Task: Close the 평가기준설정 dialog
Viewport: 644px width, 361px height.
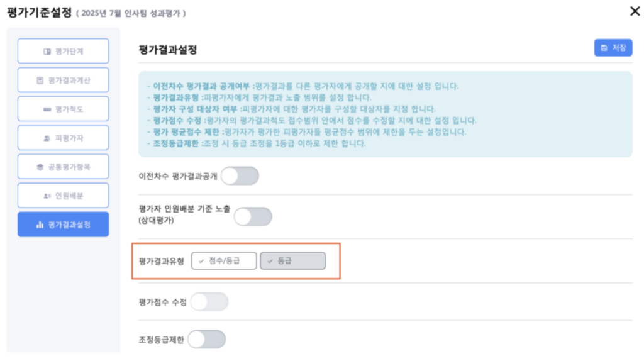Action: (x=633, y=11)
